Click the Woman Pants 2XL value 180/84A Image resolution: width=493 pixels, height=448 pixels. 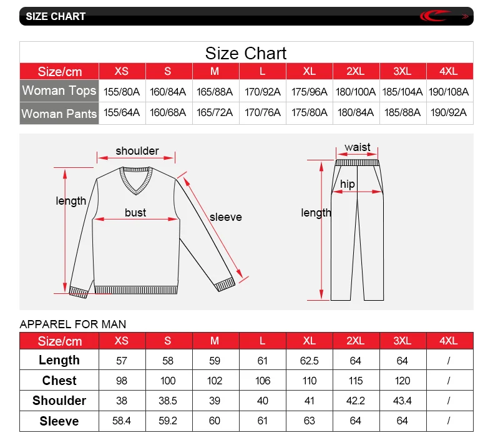tap(356, 112)
